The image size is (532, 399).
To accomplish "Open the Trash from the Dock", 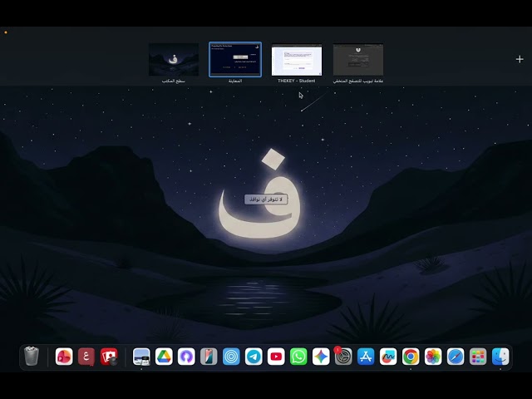I will click(x=32, y=357).
